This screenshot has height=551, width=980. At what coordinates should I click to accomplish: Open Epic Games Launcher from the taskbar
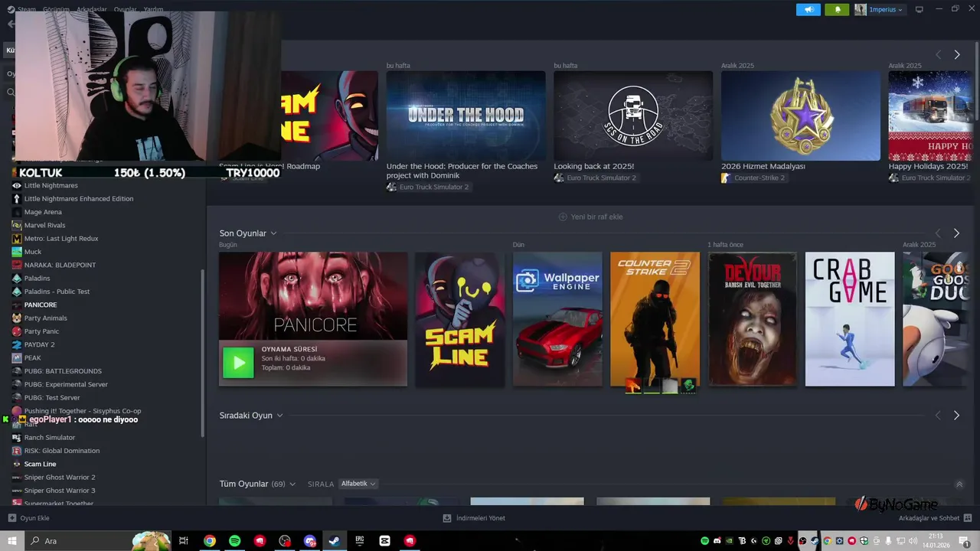360,541
